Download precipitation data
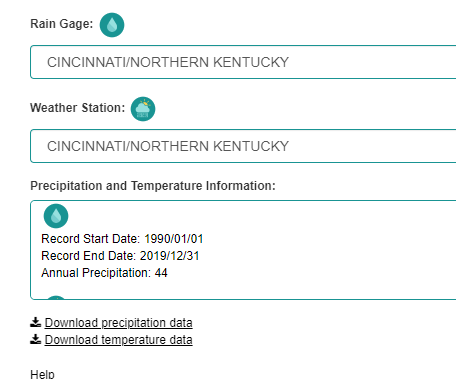This screenshot has width=456, height=379. click(x=118, y=323)
